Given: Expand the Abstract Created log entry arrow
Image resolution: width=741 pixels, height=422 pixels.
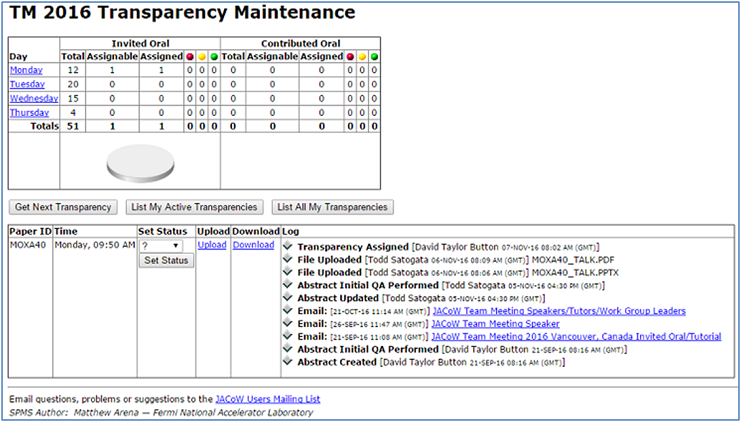Looking at the screenshot, I should point(288,363).
